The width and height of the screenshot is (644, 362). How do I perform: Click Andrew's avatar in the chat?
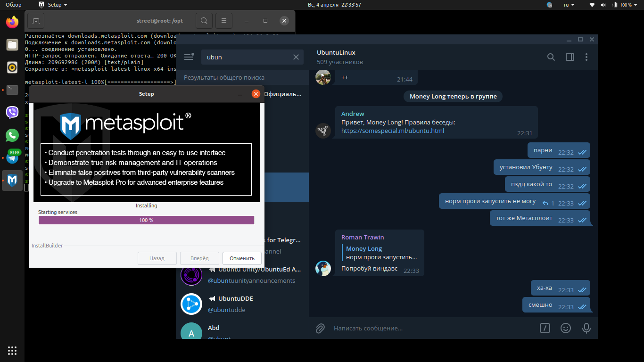tap(323, 131)
